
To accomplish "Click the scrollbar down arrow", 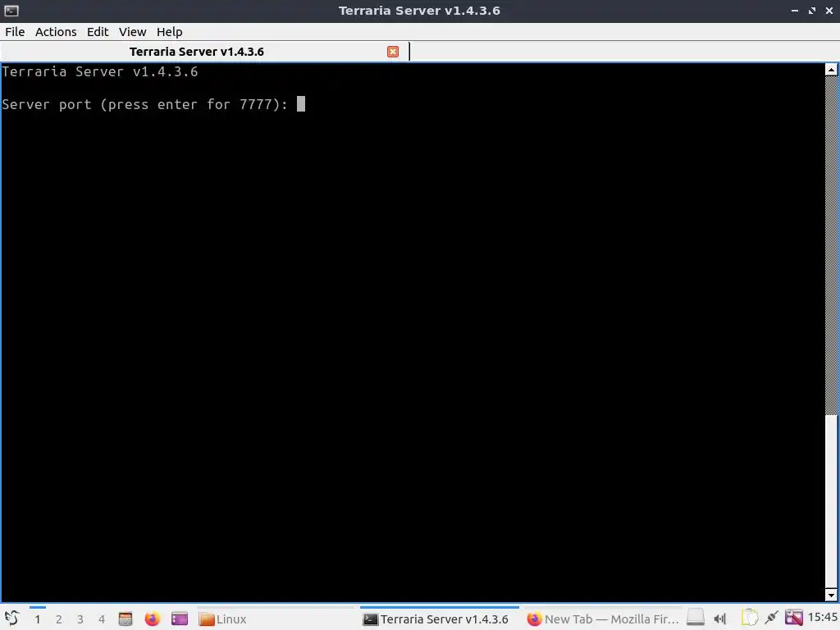I will point(831,595).
